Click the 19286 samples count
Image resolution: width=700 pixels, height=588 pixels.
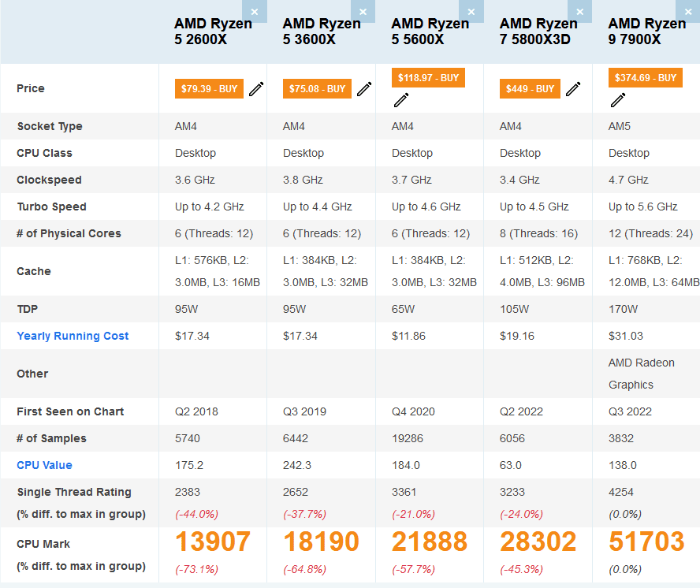click(407, 438)
